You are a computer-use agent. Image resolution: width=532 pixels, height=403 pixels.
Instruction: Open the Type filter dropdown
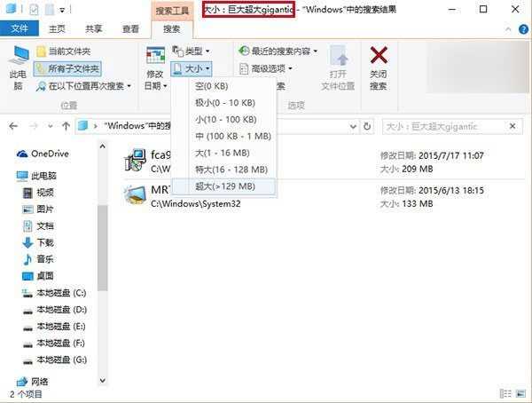tap(191, 51)
